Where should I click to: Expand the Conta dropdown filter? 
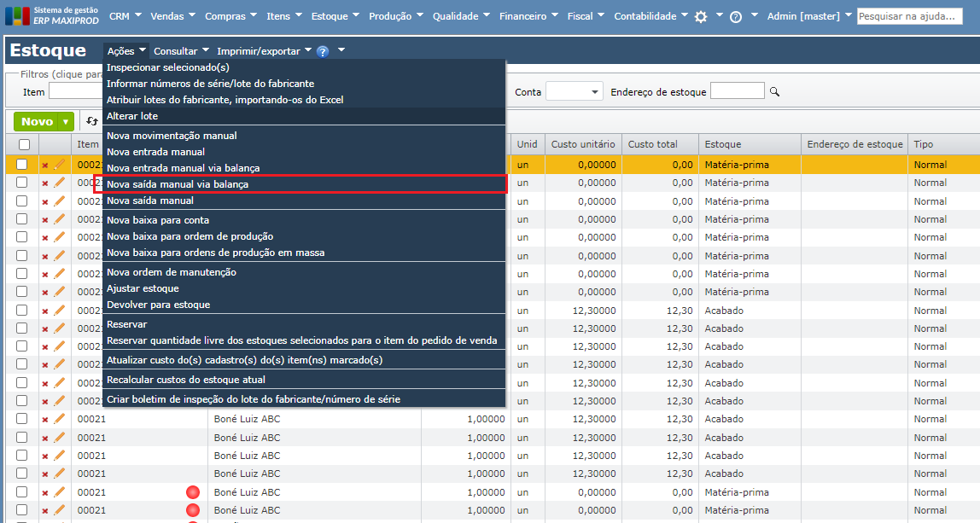[x=595, y=92]
